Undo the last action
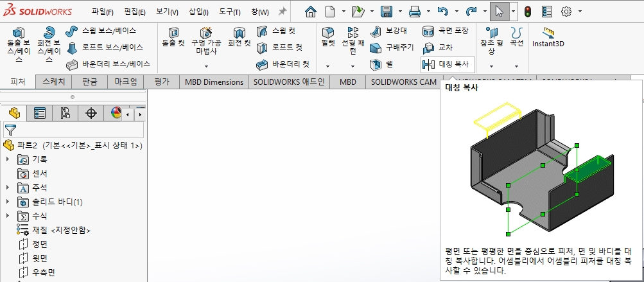 point(443,12)
